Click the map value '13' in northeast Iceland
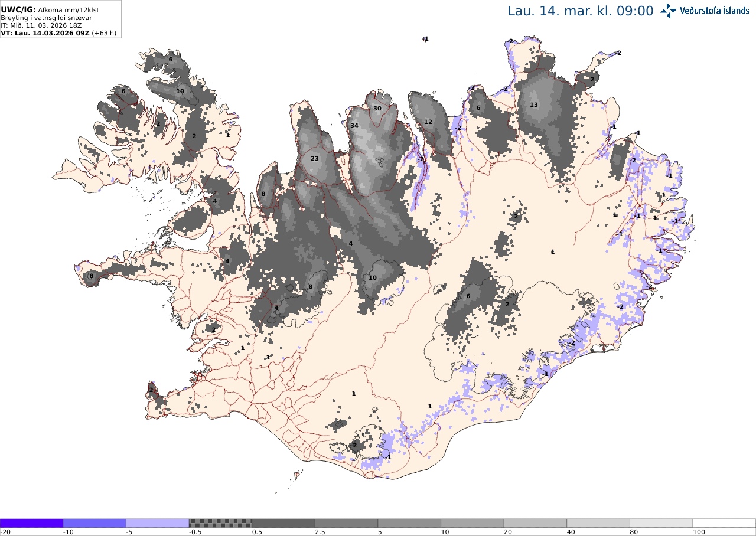Image resolution: width=756 pixels, height=536 pixels. point(534,105)
